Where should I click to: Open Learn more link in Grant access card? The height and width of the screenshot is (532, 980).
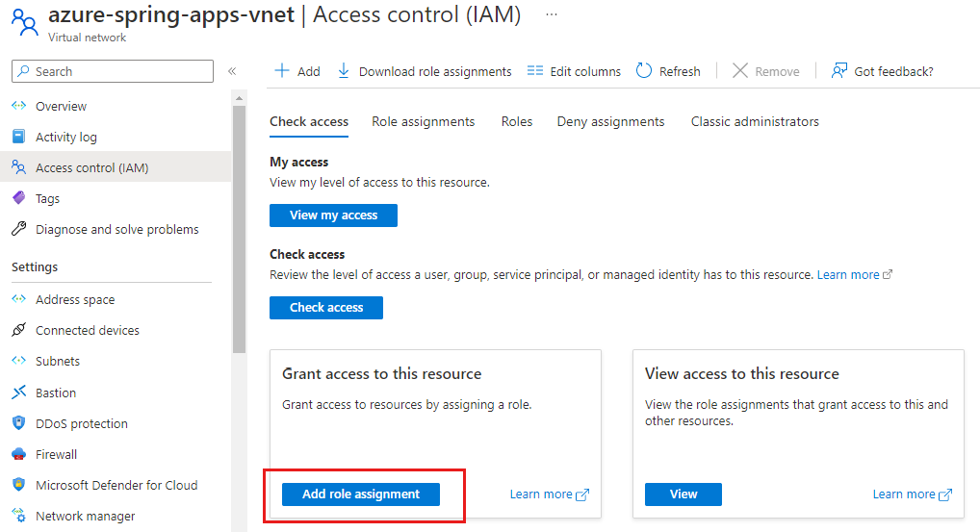tap(541, 494)
